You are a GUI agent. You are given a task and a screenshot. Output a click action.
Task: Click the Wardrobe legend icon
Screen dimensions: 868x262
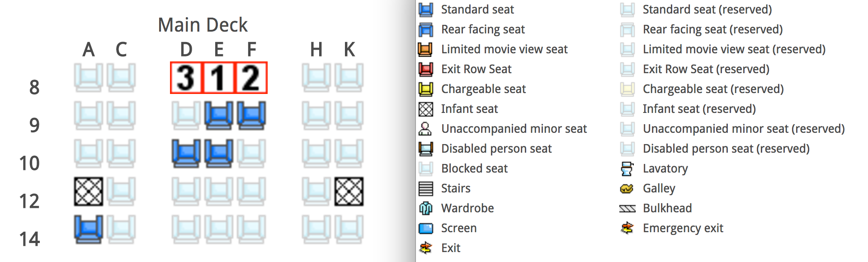coord(425,208)
